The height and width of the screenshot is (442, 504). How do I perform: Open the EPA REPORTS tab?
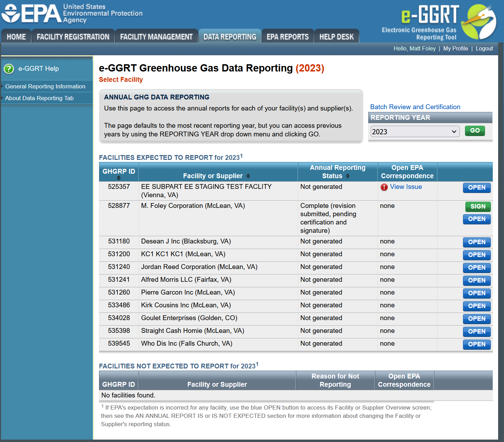[x=288, y=37]
